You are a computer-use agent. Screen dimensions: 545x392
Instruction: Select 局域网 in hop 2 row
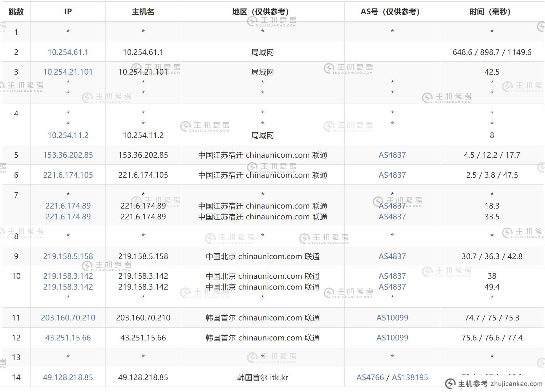pos(262,52)
